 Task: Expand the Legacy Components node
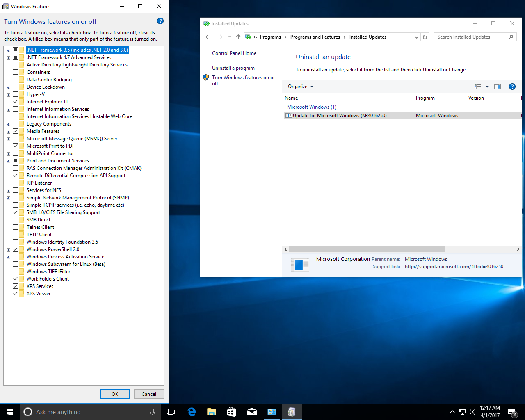[x=8, y=124]
